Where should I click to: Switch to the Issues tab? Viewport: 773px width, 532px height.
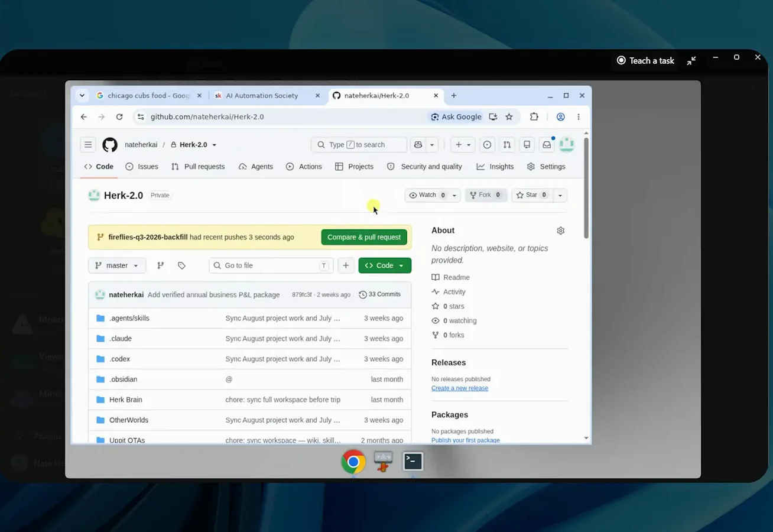coord(142,167)
